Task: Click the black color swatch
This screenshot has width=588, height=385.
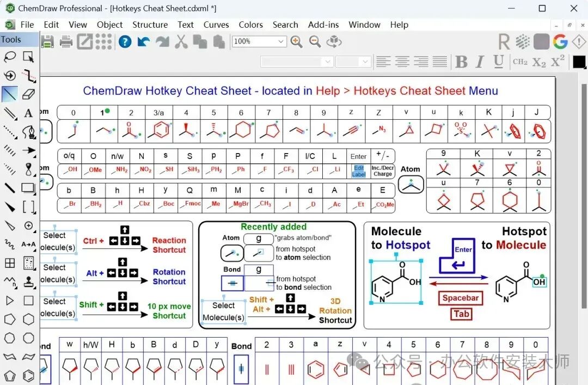Action: [579, 62]
